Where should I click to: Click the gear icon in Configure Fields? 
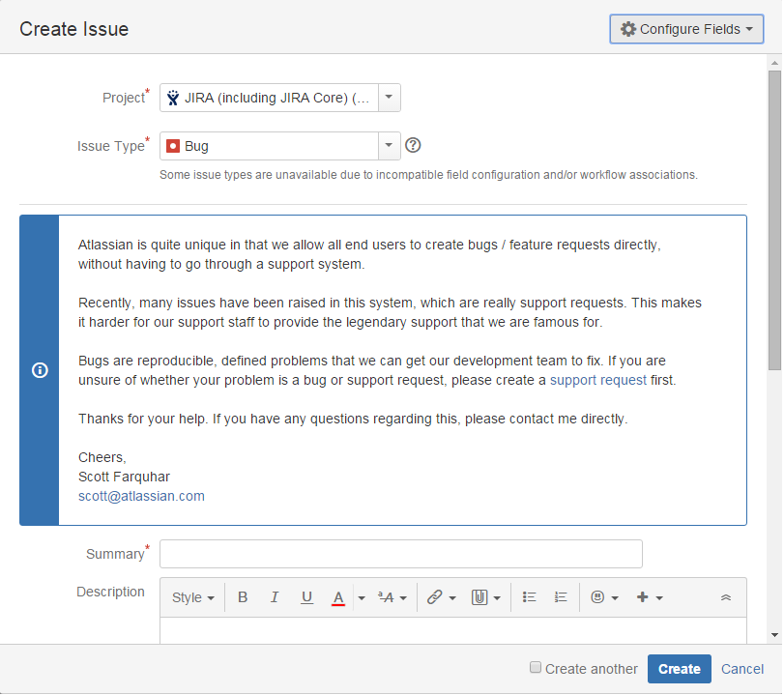(628, 29)
